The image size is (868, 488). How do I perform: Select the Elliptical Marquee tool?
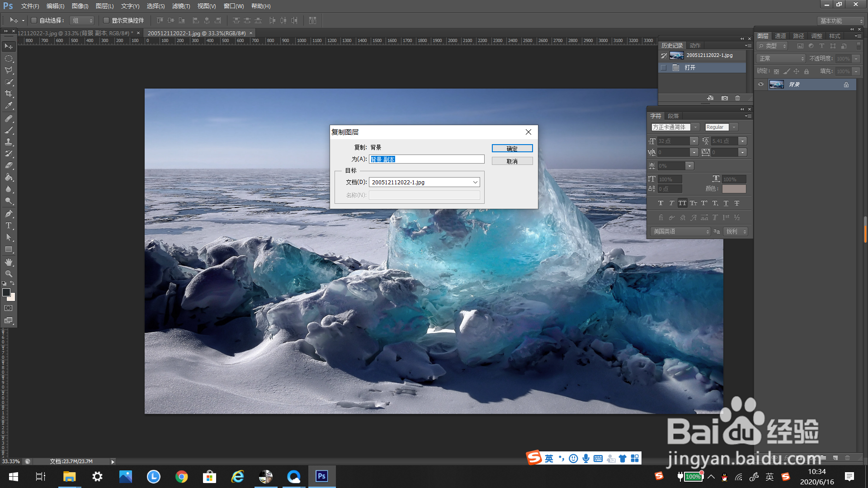coord(9,59)
